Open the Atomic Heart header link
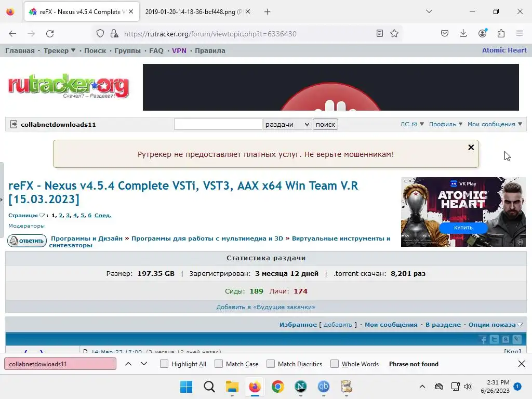The image size is (532, 399). coord(504,50)
